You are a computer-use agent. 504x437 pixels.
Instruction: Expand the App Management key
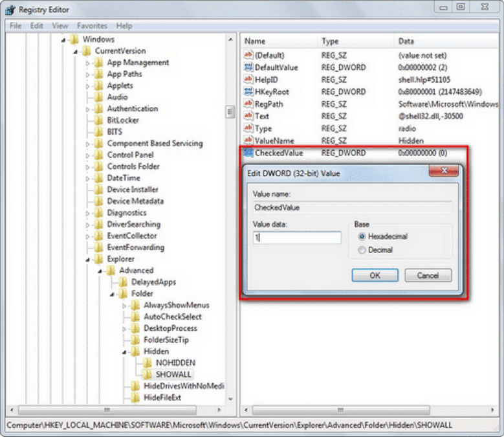[88, 63]
